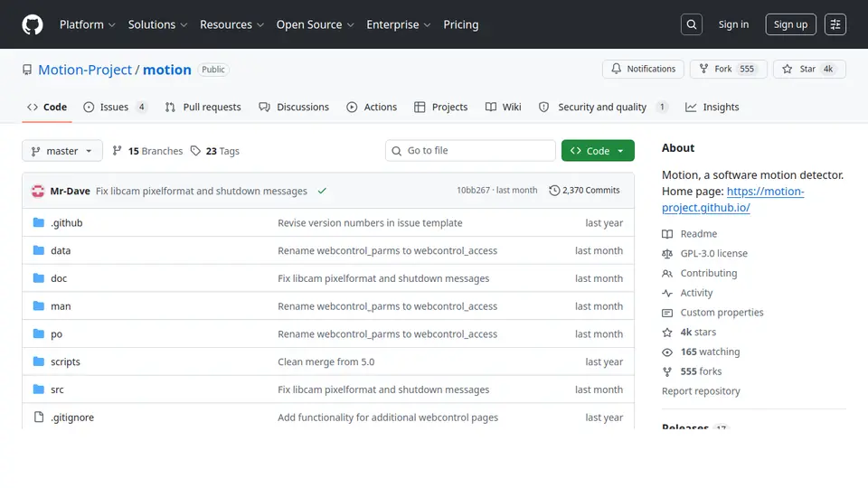
Task: Expand the green Code dropdown button
Action: point(598,151)
